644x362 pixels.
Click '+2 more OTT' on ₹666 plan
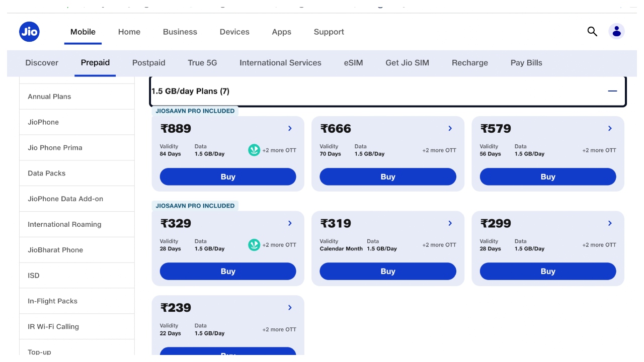[439, 150]
